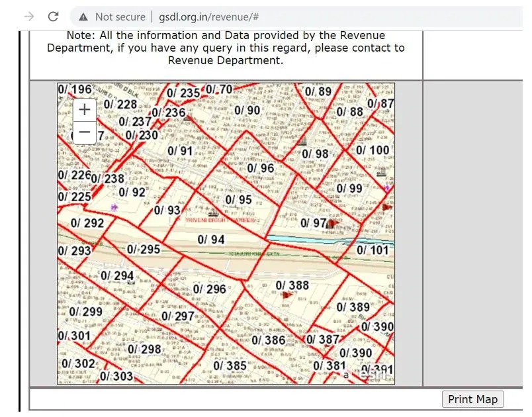Select parcel 0/296 on the map
Image resolution: width=532 pixels, height=417 pixels.
(209, 289)
